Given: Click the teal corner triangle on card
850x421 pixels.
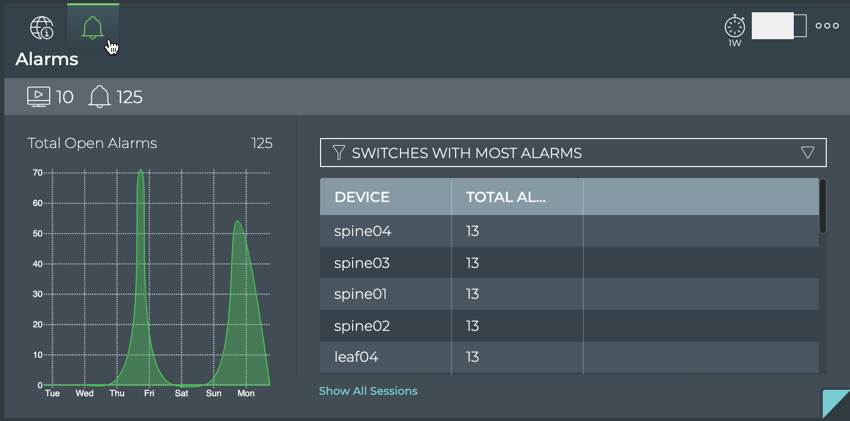Looking at the screenshot, I should [837, 406].
